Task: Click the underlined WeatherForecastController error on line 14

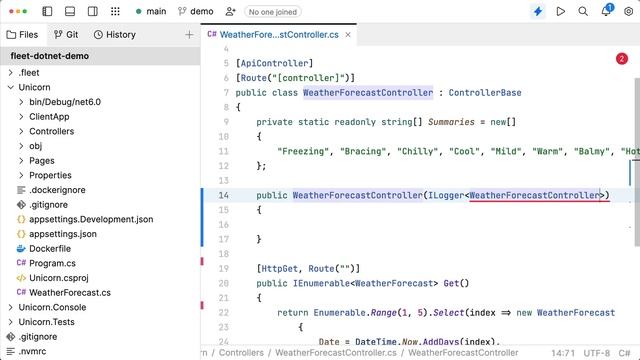Action: click(535, 195)
